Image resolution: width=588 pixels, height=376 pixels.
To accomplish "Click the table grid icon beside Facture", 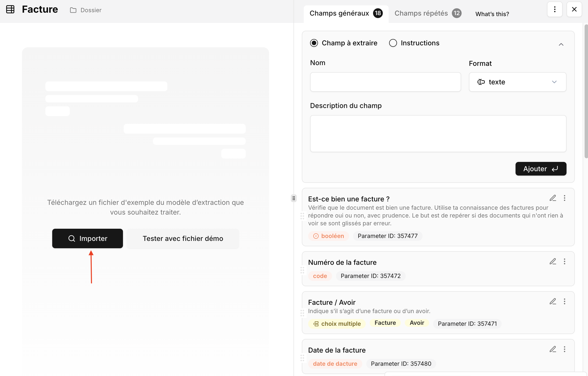I will pyautogui.click(x=10, y=10).
